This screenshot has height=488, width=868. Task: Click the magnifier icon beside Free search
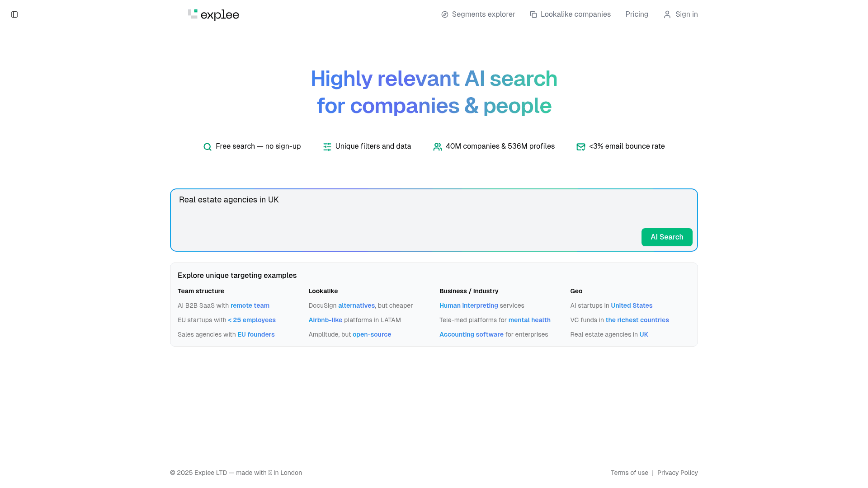point(208,147)
